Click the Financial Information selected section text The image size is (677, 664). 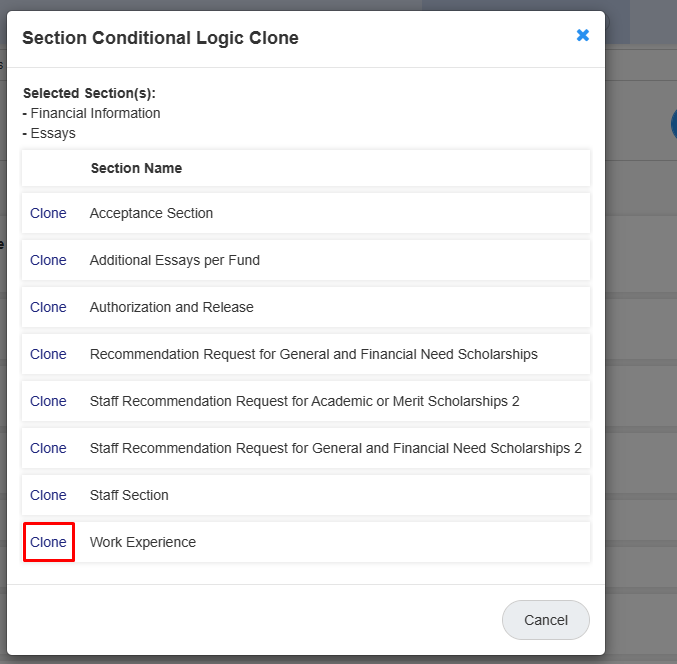point(95,113)
